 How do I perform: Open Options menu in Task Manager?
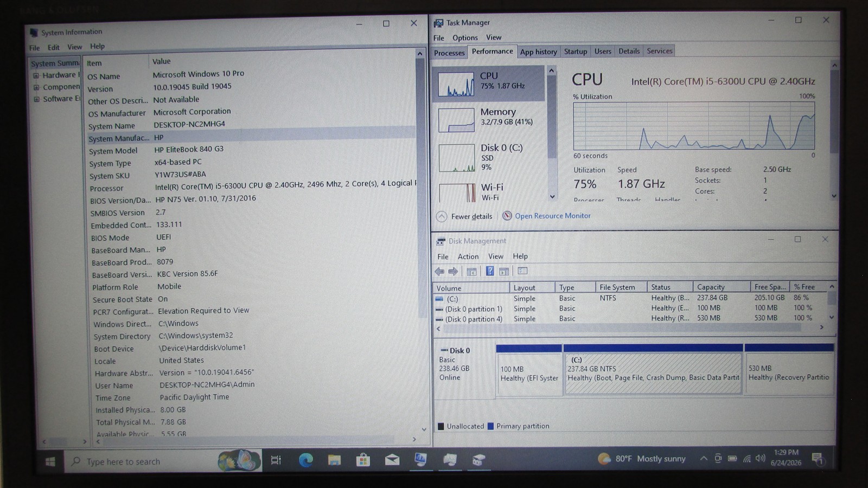pos(465,38)
